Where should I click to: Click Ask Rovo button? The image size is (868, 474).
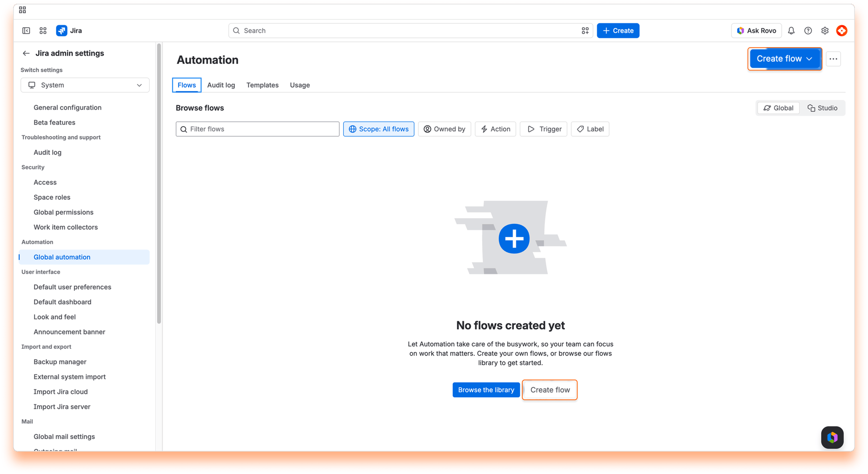click(x=756, y=31)
